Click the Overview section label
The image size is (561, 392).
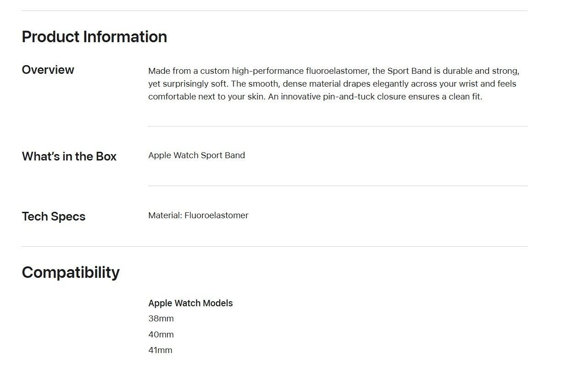[x=48, y=70]
